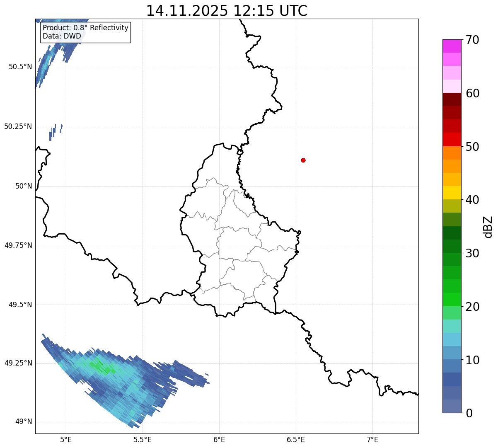The height and width of the screenshot is (448, 498).
Task: Click the colorbar tick label 60
Action: (472, 93)
